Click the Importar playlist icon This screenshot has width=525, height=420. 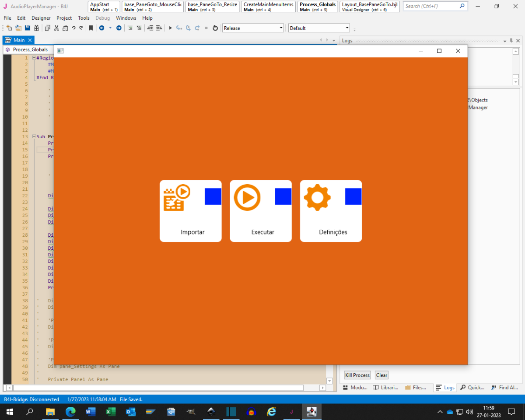(177, 197)
